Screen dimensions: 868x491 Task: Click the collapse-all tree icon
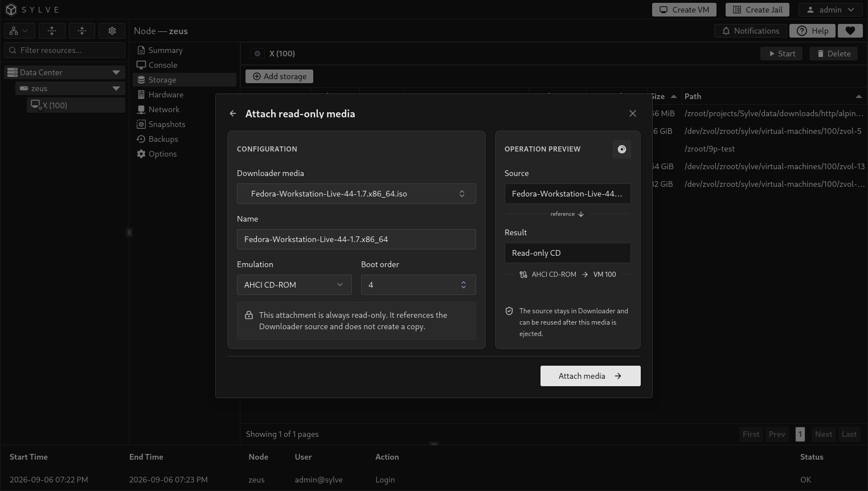click(82, 31)
